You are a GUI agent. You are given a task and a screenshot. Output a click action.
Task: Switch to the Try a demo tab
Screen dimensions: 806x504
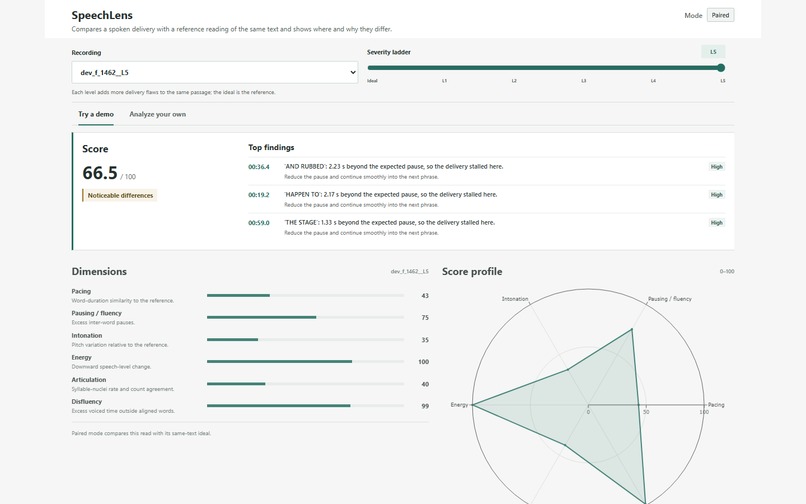point(96,114)
